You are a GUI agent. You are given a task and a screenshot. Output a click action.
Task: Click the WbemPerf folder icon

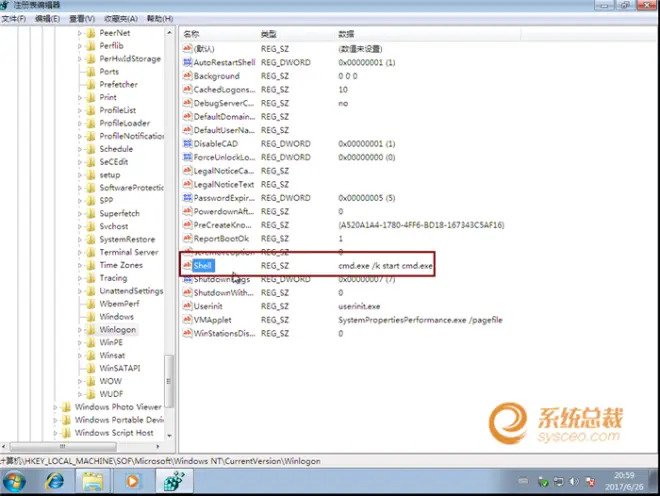(x=90, y=304)
